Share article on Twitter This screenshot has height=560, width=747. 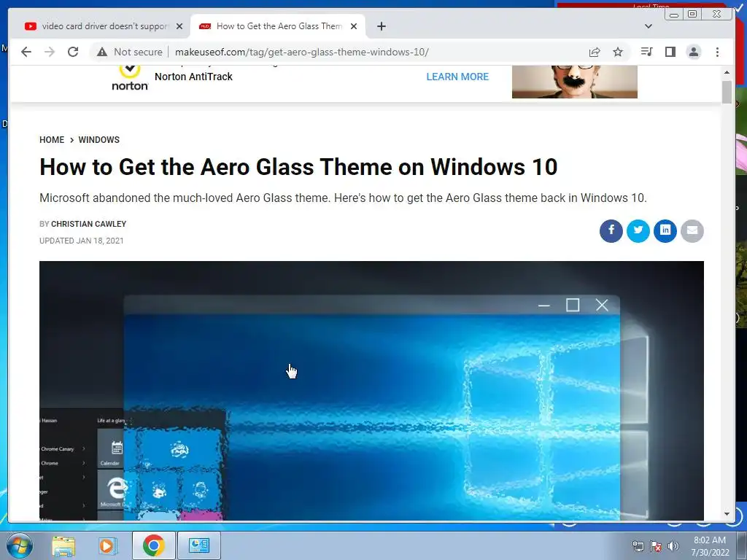point(638,231)
